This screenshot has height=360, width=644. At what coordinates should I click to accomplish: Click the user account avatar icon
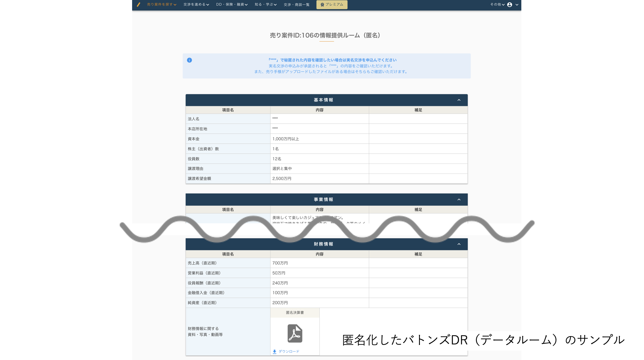click(x=510, y=4)
